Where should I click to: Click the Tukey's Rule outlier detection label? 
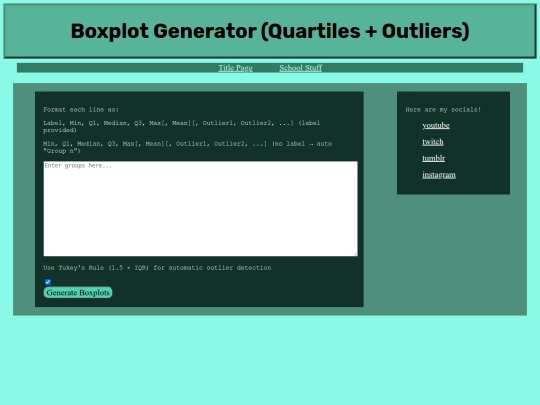tap(157, 268)
